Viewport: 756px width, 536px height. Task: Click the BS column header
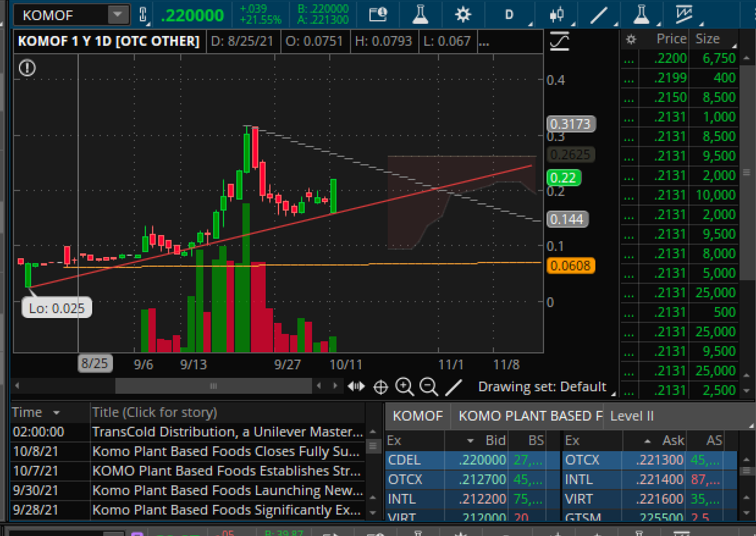pyautogui.click(x=535, y=440)
